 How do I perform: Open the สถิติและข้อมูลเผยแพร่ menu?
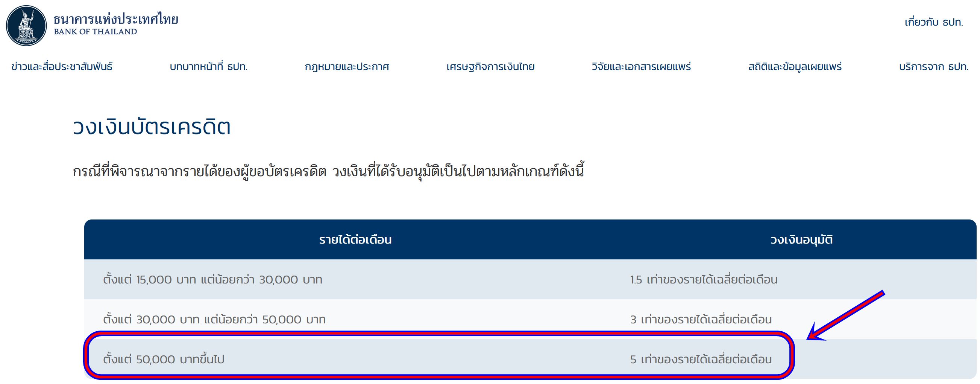coord(795,67)
